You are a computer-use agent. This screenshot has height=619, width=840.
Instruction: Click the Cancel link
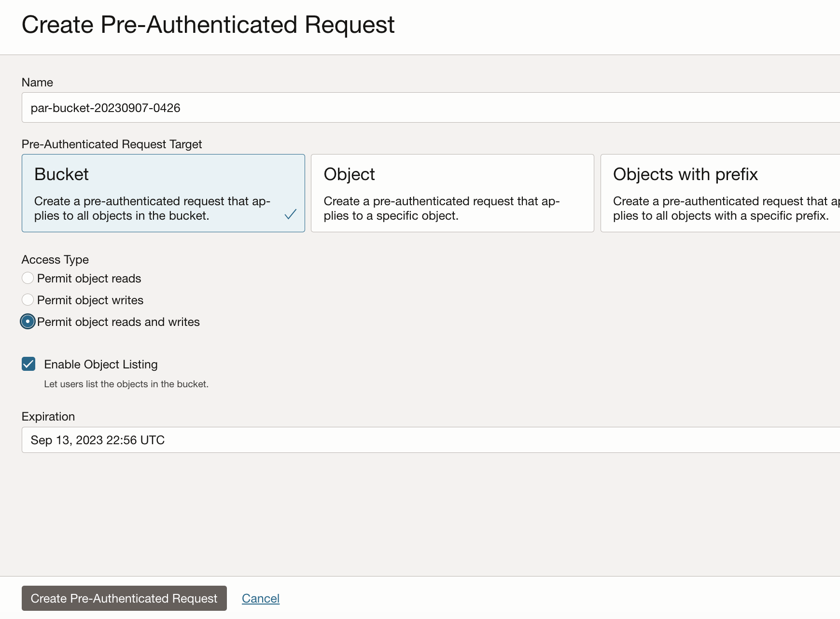click(261, 598)
